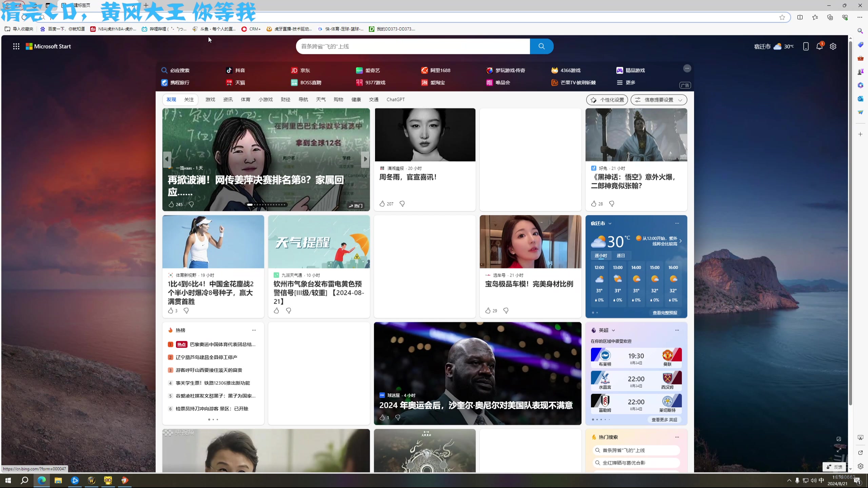Expand 宿迁市 location dropdown in weather card
Screen dimensions: 868x488
click(x=610, y=223)
